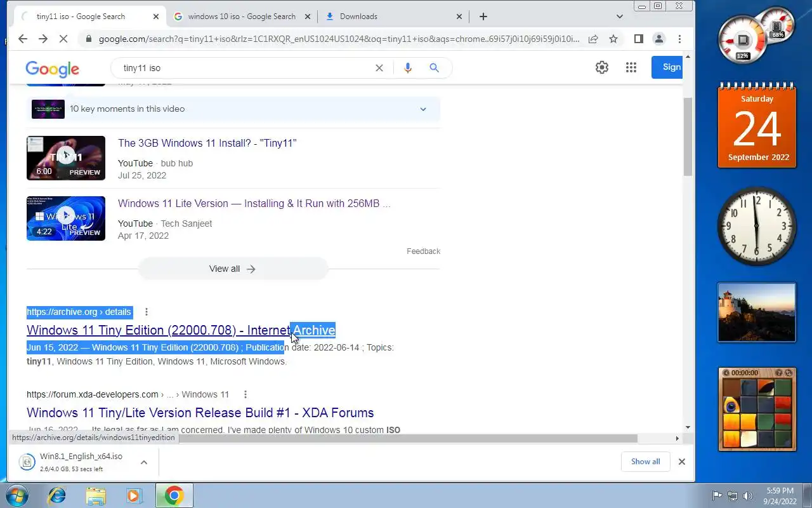Viewport: 812px width, 508px height.
Task: Click the Sign in button
Action: pos(667,67)
